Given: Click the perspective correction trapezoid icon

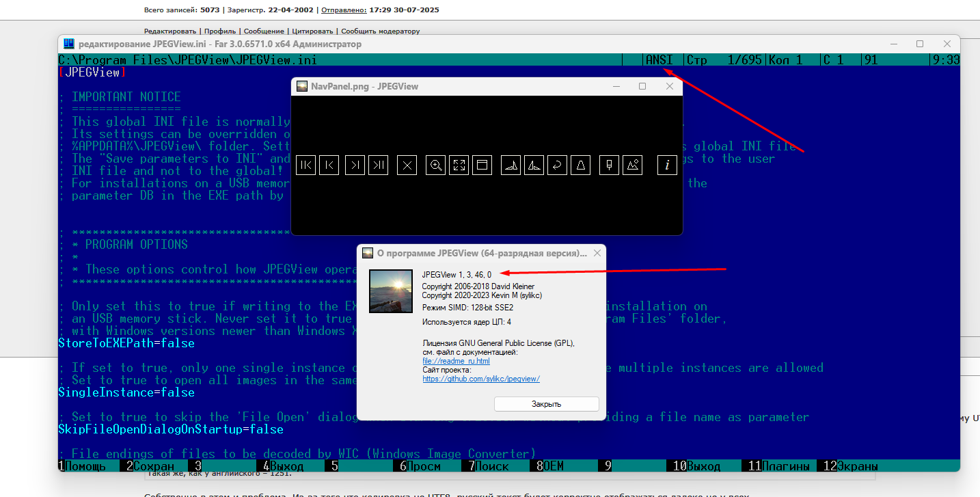Looking at the screenshot, I should (580, 165).
